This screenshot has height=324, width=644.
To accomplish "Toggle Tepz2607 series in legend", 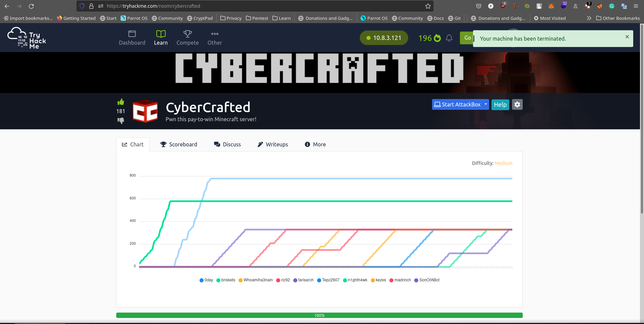I will click(328, 280).
